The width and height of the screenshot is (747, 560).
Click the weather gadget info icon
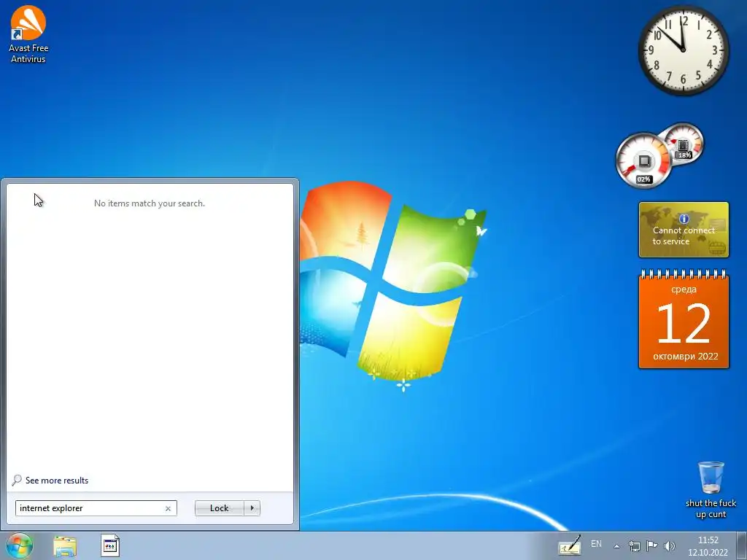[684, 219]
